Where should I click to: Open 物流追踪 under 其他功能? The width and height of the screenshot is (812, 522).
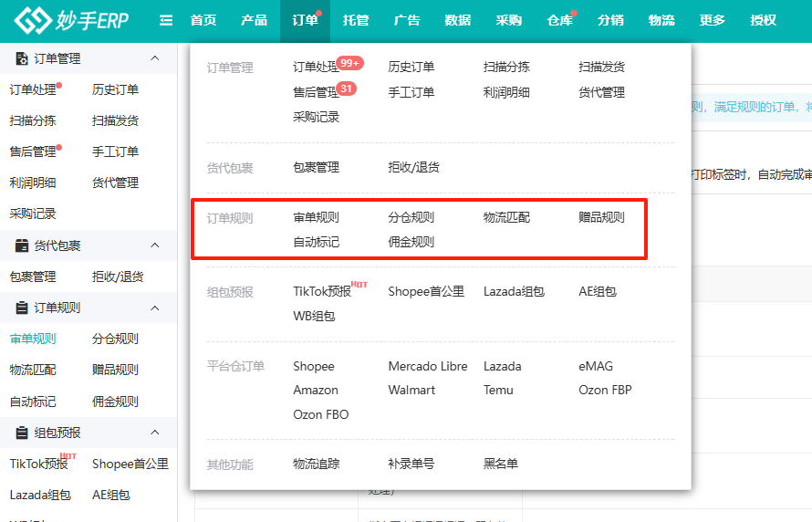click(316, 464)
